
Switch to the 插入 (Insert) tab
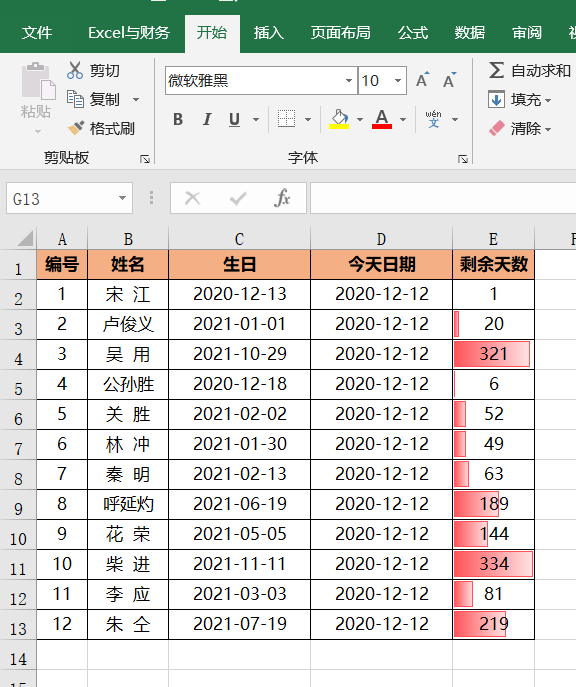pyautogui.click(x=269, y=33)
